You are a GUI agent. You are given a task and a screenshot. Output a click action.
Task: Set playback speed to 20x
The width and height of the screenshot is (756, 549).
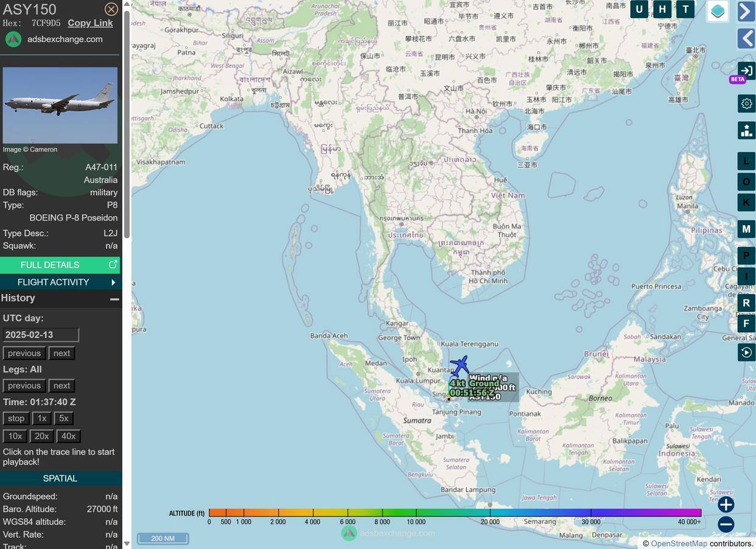[x=41, y=436]
